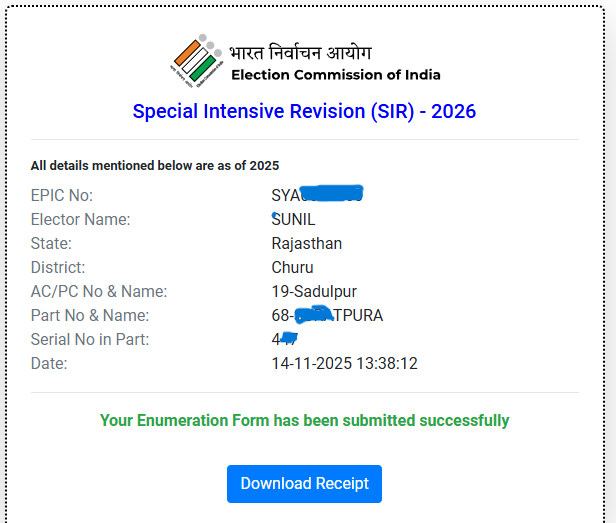
Task: Select the district value Churu
Action: [292, 268]
